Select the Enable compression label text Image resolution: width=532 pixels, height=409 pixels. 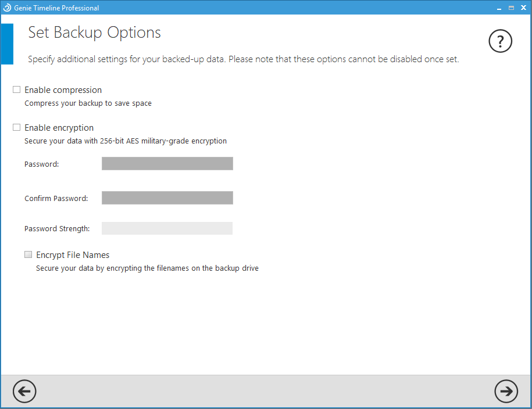point(63,90)
